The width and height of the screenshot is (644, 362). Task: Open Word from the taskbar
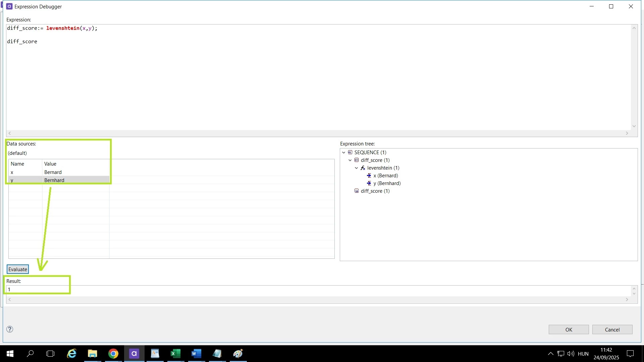[196, 354]
